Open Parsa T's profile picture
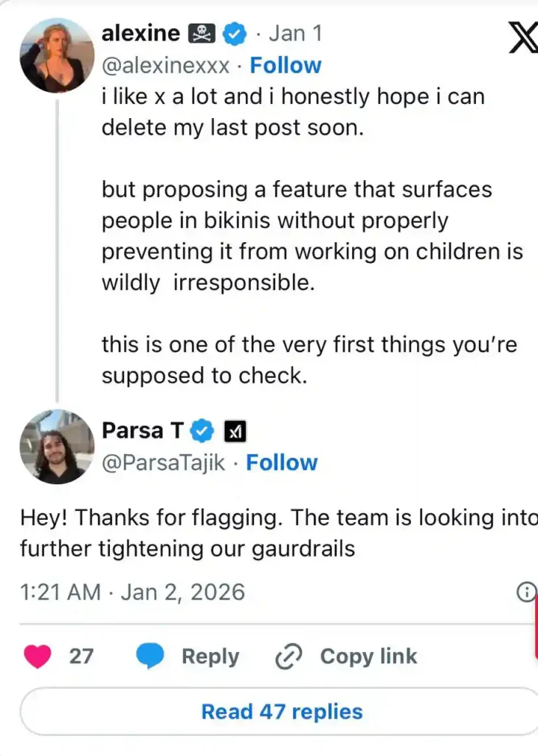538x756 pixels. click(x=56, y=447)
